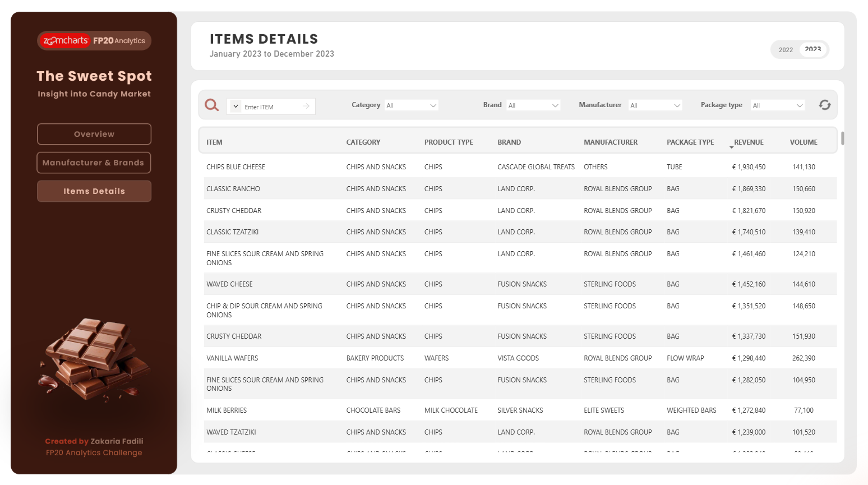The image size is (868, 485).
Task: Click the reset filters refresh icon
Action: 824,105
